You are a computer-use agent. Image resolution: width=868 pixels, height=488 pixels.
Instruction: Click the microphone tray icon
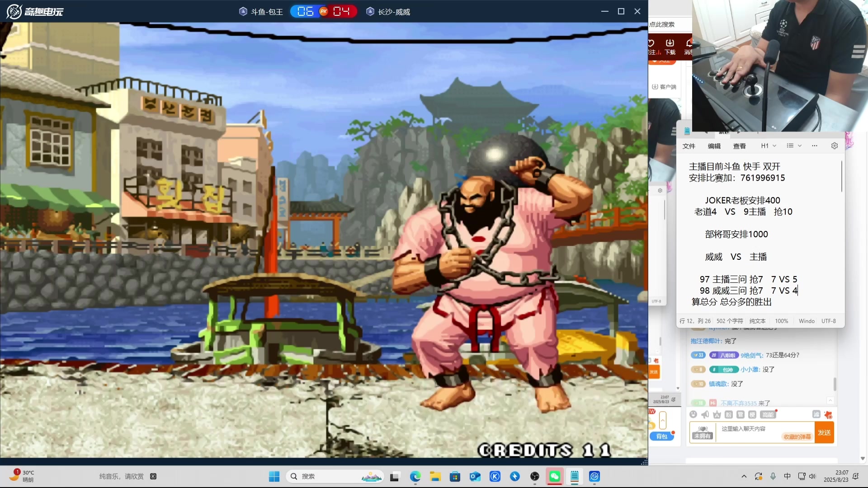coord(773,476)
